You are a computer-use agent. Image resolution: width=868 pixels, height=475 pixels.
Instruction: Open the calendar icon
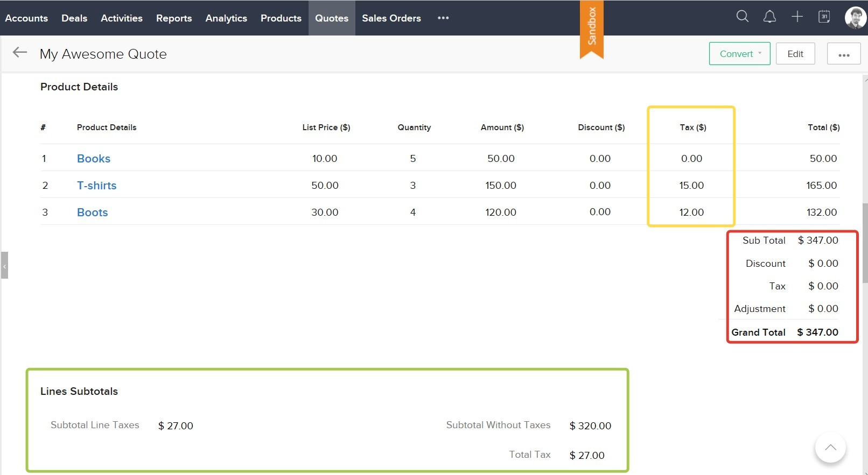824,17
